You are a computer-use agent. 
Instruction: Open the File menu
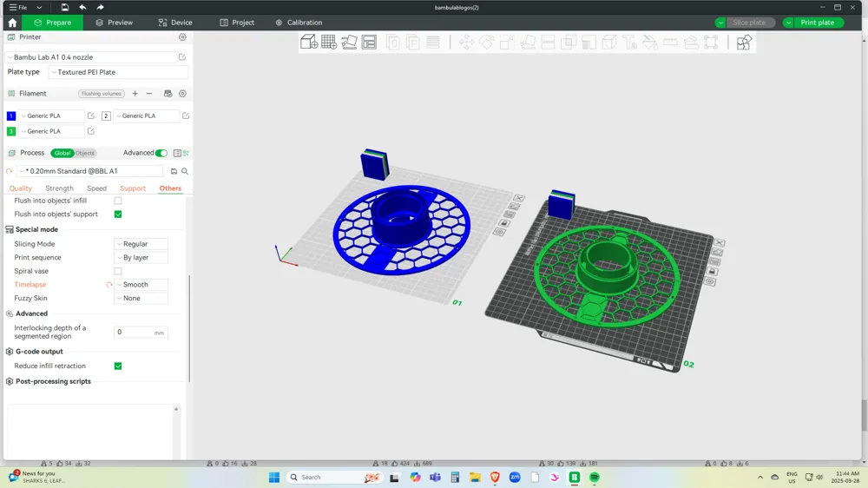[17, 7]
